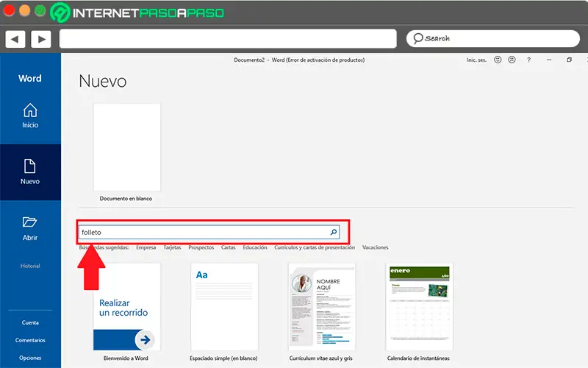The height and width of the screenshot is (368, 588).
Task: Open the question mark help icon
Action: 528,60
